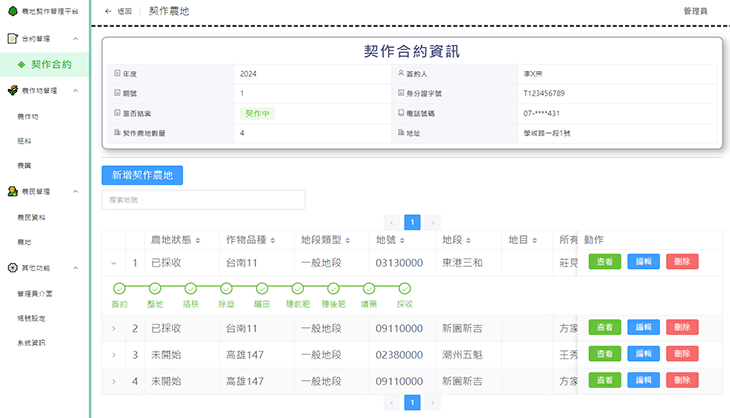Click 刪除 button for row 3
The height and width of the screenshot is (418, 730).
pos(682,354)
